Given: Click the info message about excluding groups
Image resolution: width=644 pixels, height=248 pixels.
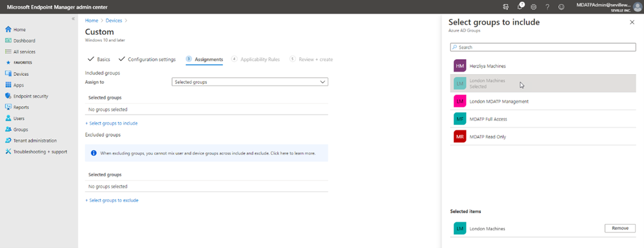Looking at the screenshot, I should point(206,153).
